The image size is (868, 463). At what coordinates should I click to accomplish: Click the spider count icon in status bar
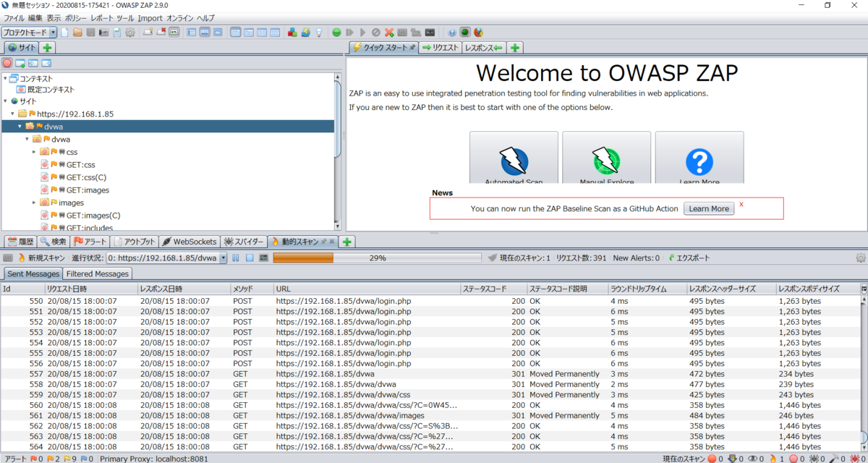pyautogui.click(x=817, y=459)
